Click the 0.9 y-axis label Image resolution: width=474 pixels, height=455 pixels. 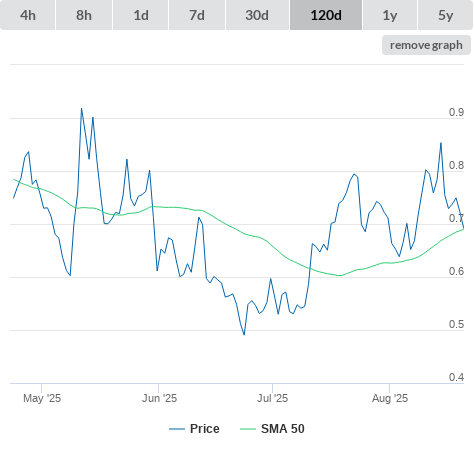pos(456,112)
